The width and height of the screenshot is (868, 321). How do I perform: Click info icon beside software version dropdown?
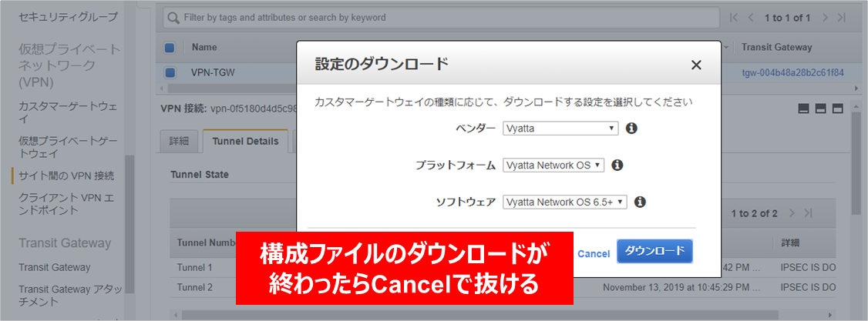point(640,202)
